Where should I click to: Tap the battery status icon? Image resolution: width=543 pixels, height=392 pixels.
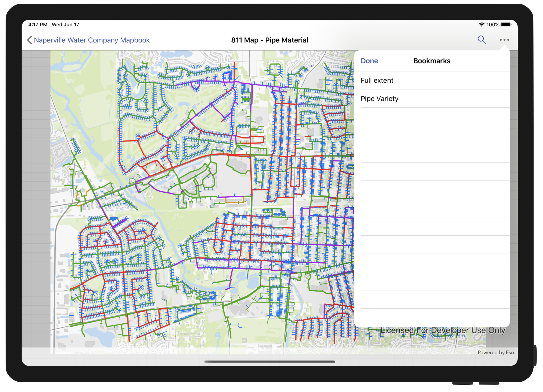pos(506,25)
